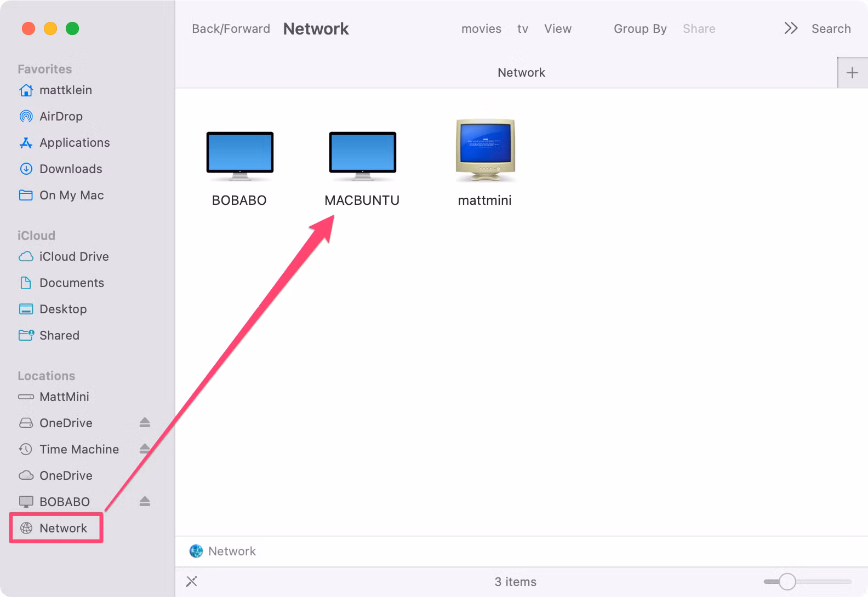868x597 pixels.
Task: Click the Desktop icon in iCloud section
Action: coord(26,309)
